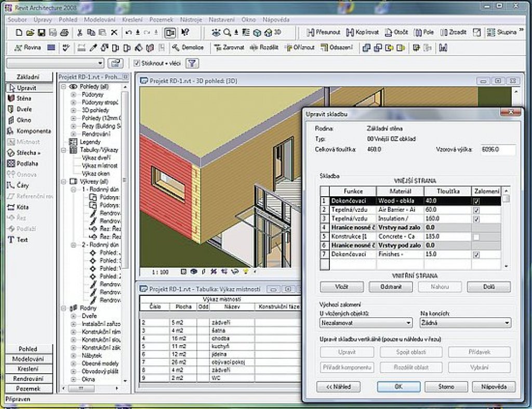The width and height of the screenshot is (532, 409).
Task: Confirm with the OK button
Action: (x=398, y=386)
